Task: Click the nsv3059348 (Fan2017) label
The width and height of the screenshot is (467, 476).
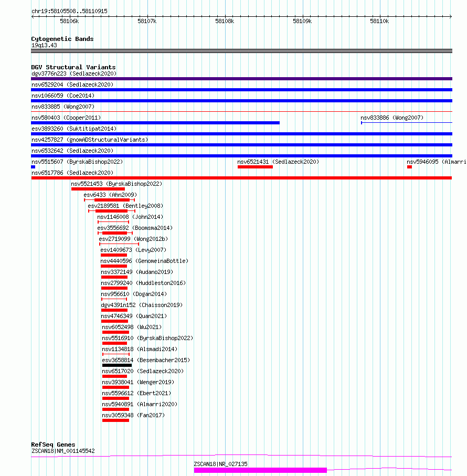Action: pyautogui.click(x=133, y=415)
